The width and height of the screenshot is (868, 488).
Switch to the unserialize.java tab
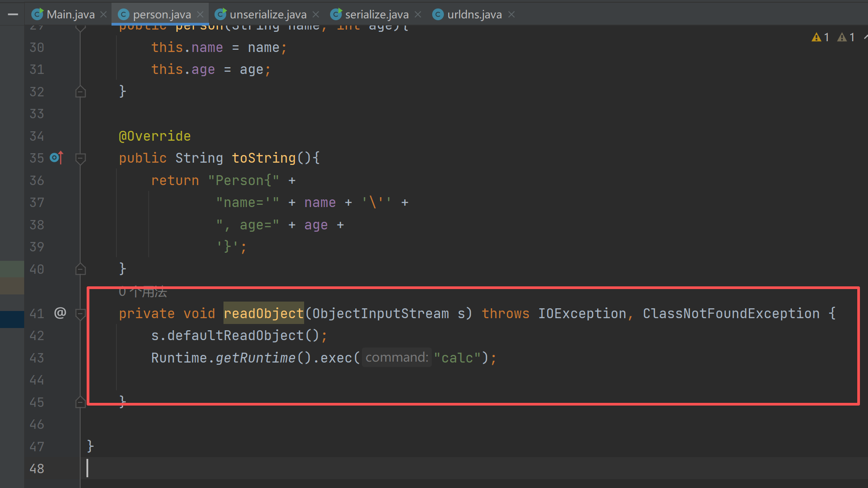268,14
